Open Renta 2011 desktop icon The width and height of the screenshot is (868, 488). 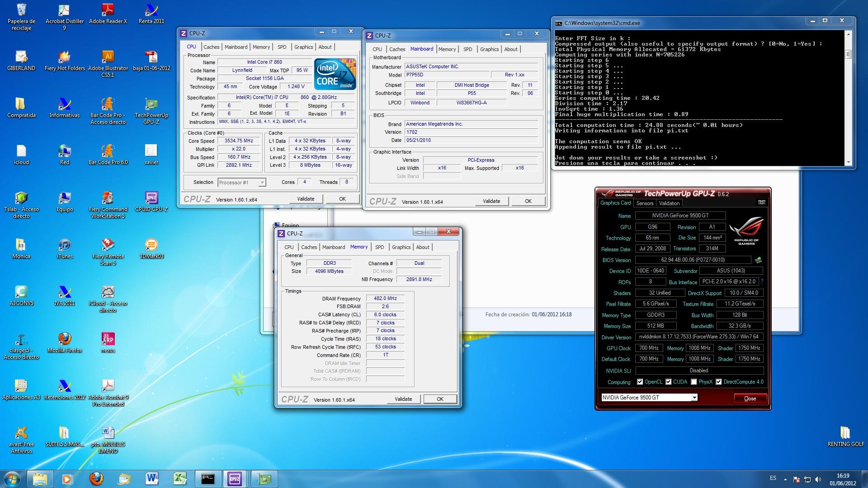pos(151,14)
